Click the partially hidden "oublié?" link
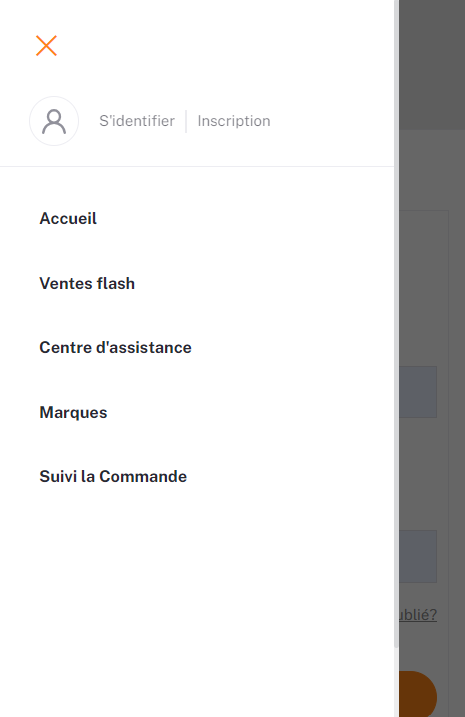 tap(418, 615)
